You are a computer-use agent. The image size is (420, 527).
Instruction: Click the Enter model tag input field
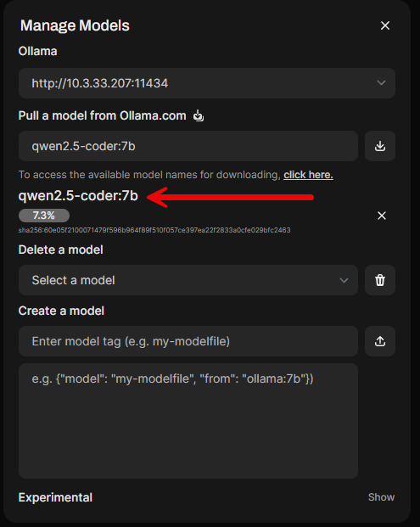[x=188, y=341]
